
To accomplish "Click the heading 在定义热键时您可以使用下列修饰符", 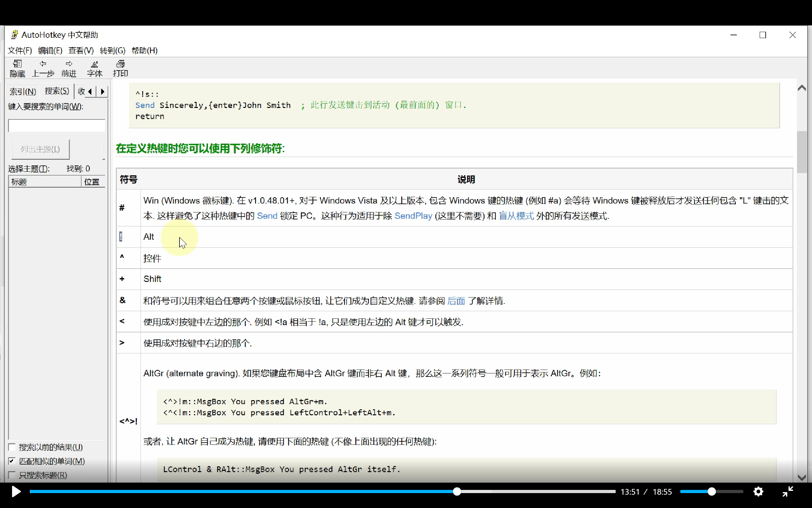I will point(200,148).
